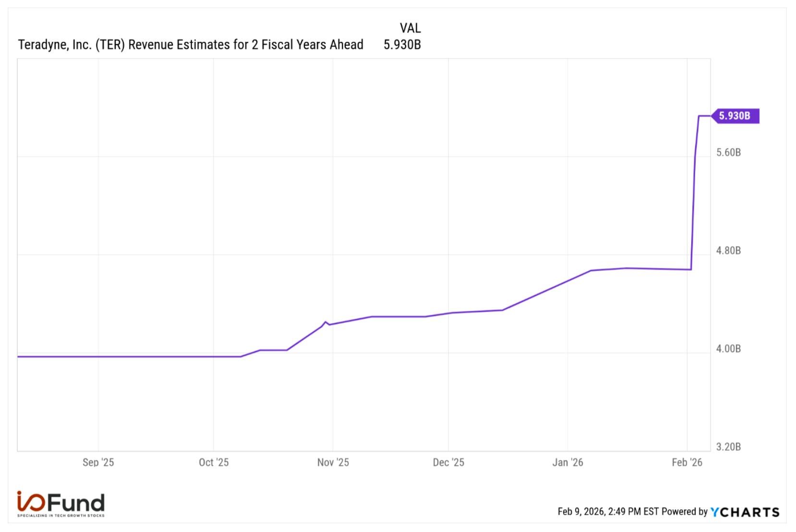
Task: Click the 4.00B y-axis label
Action: [728, 349]
